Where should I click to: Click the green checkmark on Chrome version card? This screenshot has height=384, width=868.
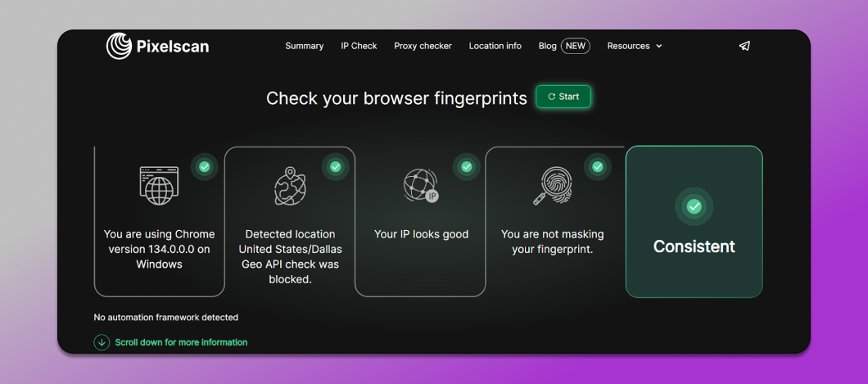204,166
